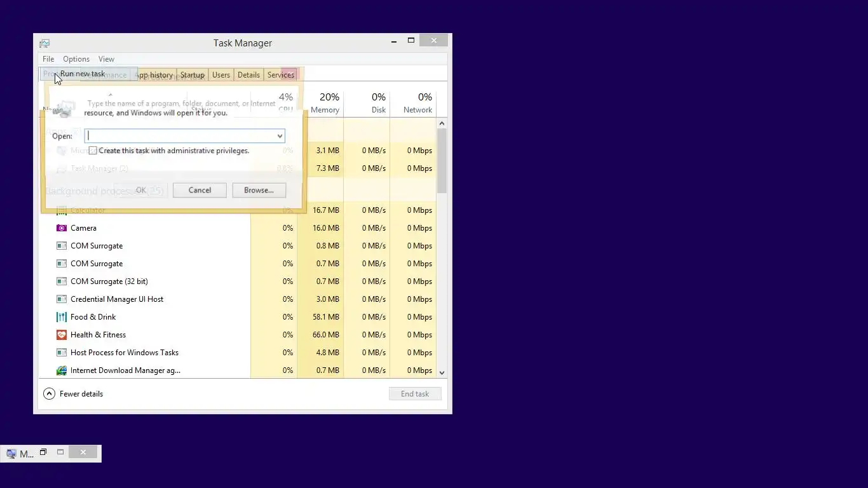The image size is (868, 488).
Task: Switch to the App history tab
Action: tap(154, 75)
